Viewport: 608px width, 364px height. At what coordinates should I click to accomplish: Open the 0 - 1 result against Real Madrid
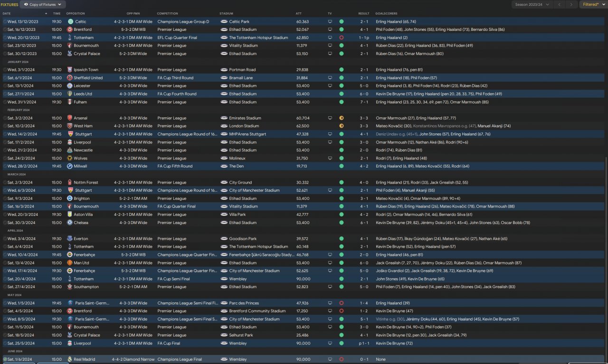[x=364, y=359]
